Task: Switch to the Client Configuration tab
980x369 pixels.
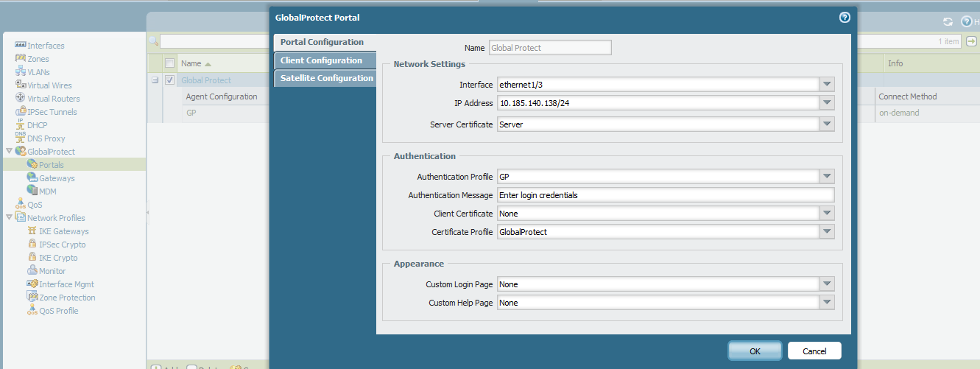Action: click(322, 60)
